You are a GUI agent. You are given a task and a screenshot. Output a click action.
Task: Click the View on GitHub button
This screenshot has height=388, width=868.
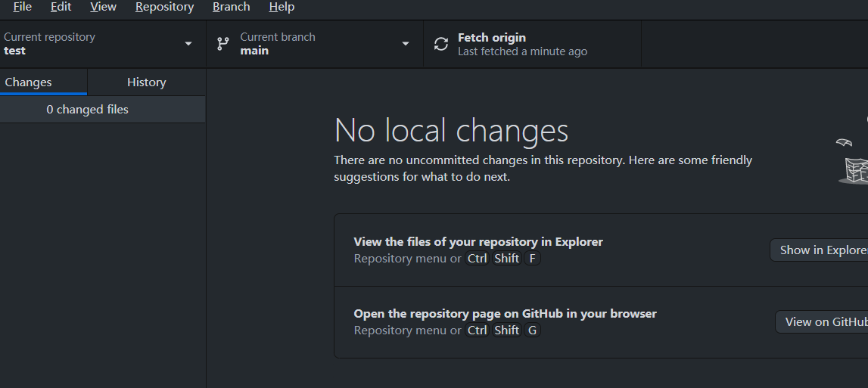[822, 322]
